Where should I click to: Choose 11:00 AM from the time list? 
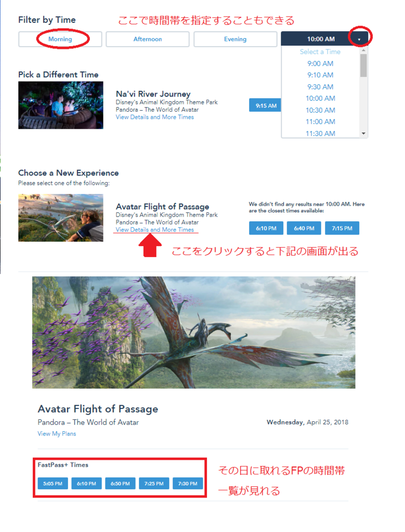pyautogui.click(x=320, y=122)
